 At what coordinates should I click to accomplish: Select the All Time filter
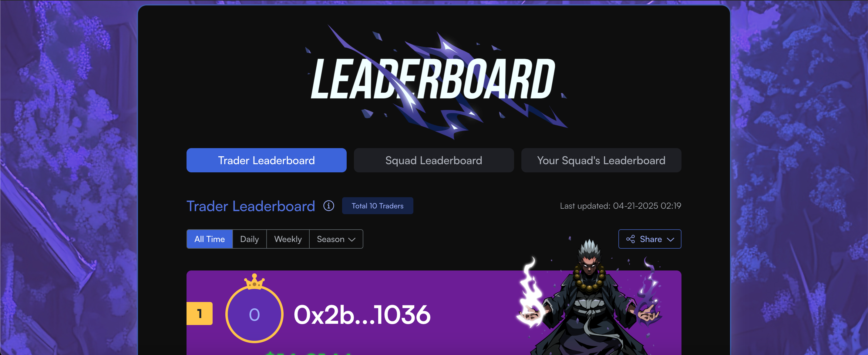tap(210, 239)
